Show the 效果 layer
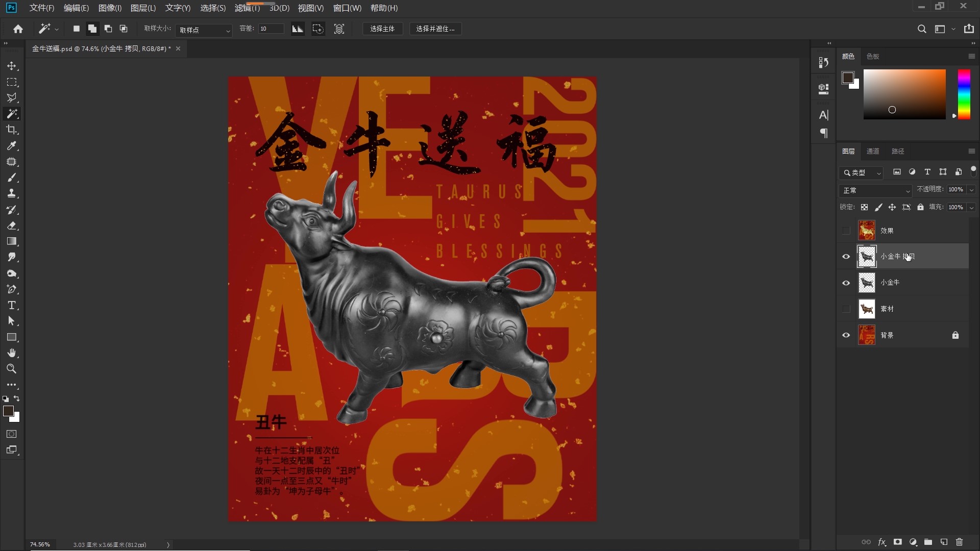980x551 pixels. (846, 231)
